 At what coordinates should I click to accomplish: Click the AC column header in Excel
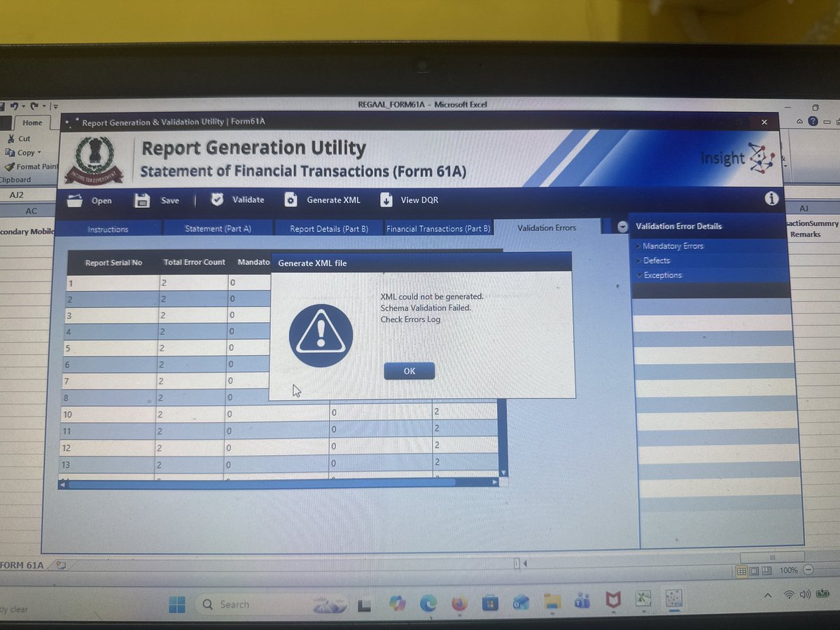[x=31, y=211]
